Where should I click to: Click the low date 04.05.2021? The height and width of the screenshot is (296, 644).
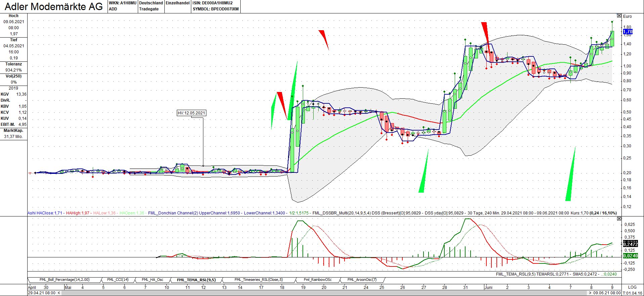14,46
